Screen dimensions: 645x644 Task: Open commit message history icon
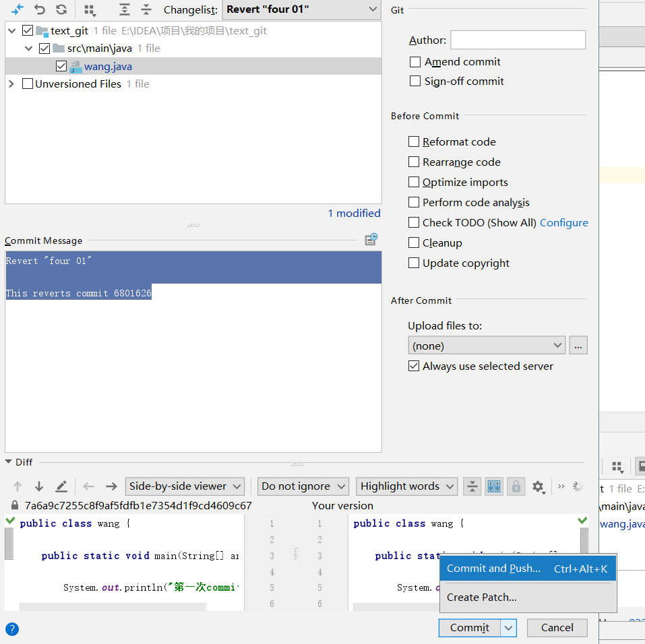pos(371,239)
